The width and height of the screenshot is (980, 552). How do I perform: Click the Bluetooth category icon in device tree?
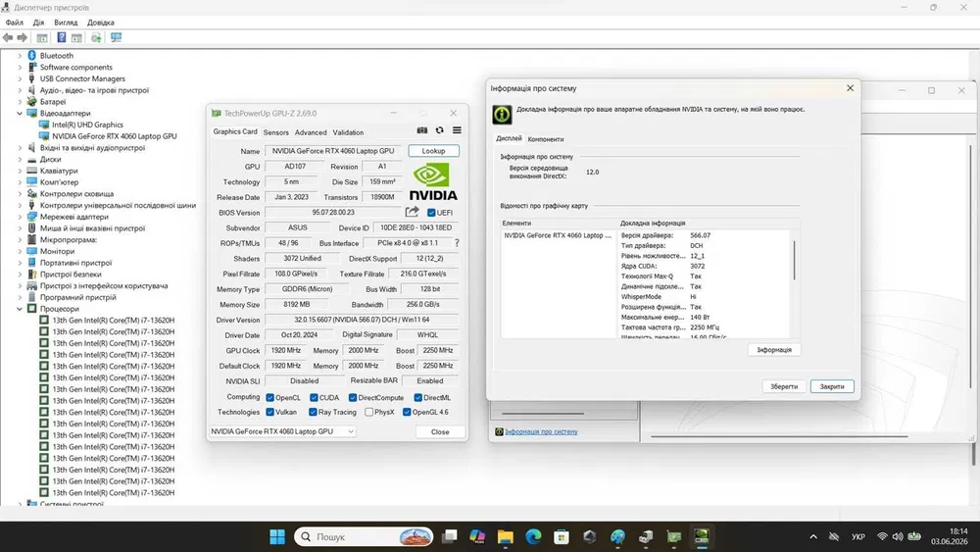32,55
